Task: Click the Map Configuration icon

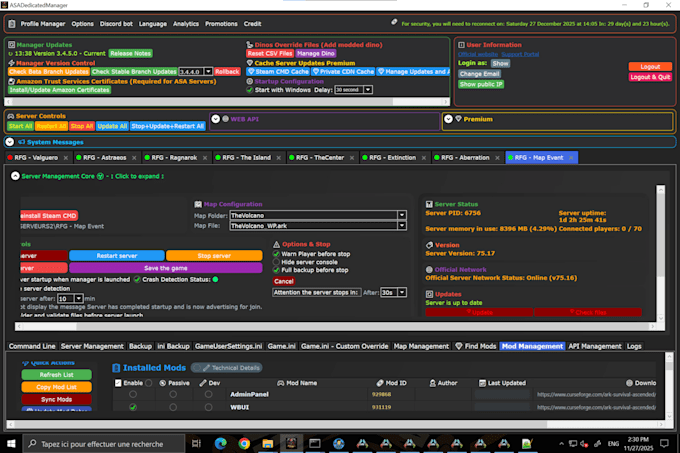Action: tap(198, 204)
